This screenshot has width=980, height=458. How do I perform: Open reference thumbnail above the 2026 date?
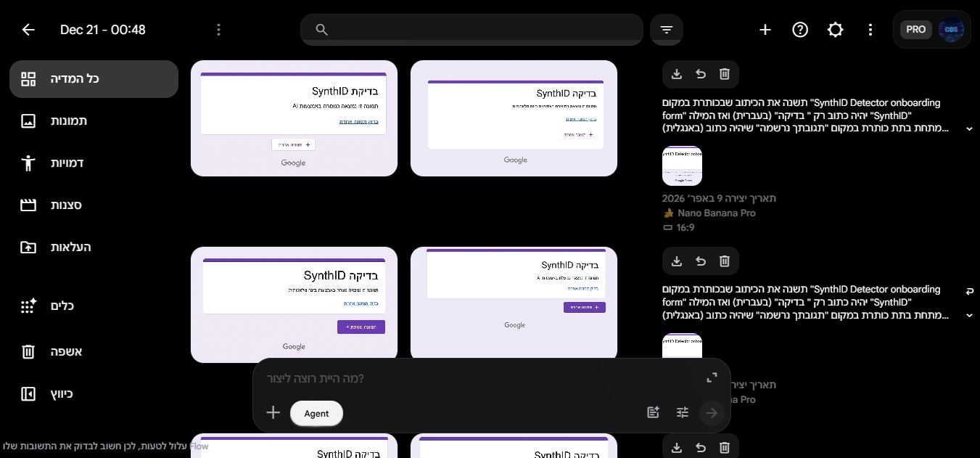click(682, 166)
